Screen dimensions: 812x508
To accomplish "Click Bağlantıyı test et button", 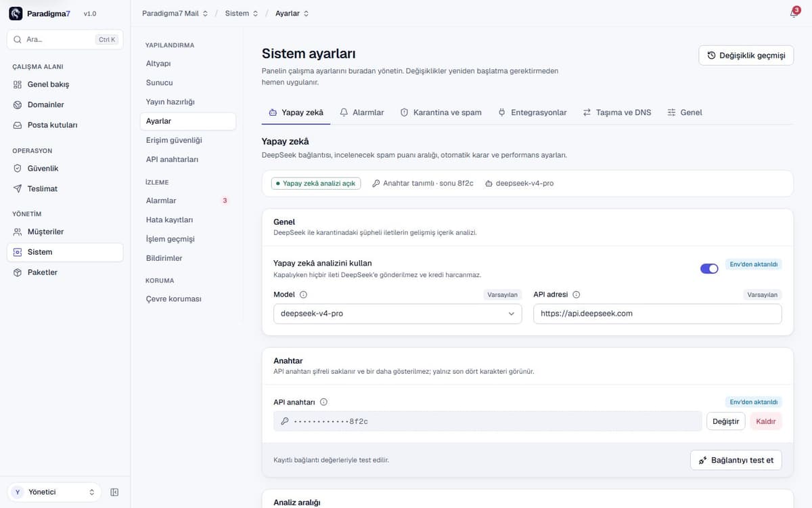I will (x=736, y=460).
